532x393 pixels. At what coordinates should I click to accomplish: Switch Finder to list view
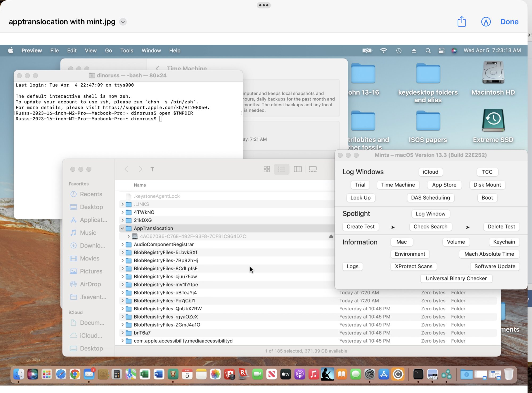tap(281, 169)
